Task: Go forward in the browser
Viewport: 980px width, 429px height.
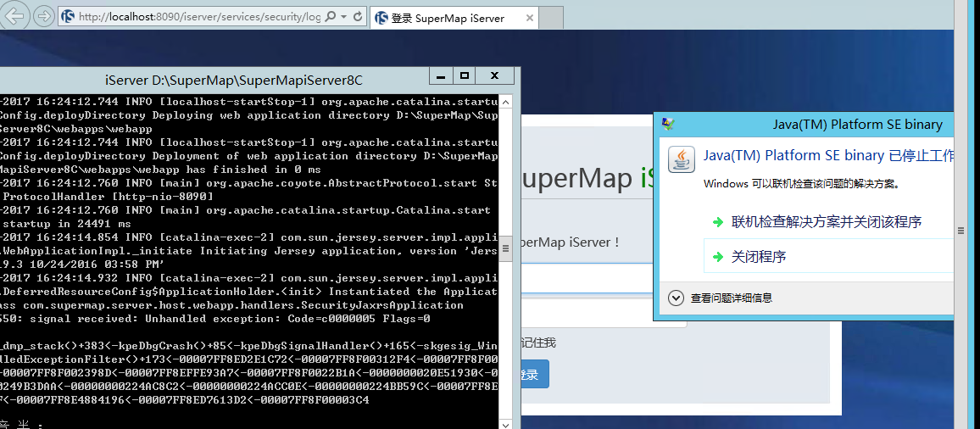Action: pos(43,16)
